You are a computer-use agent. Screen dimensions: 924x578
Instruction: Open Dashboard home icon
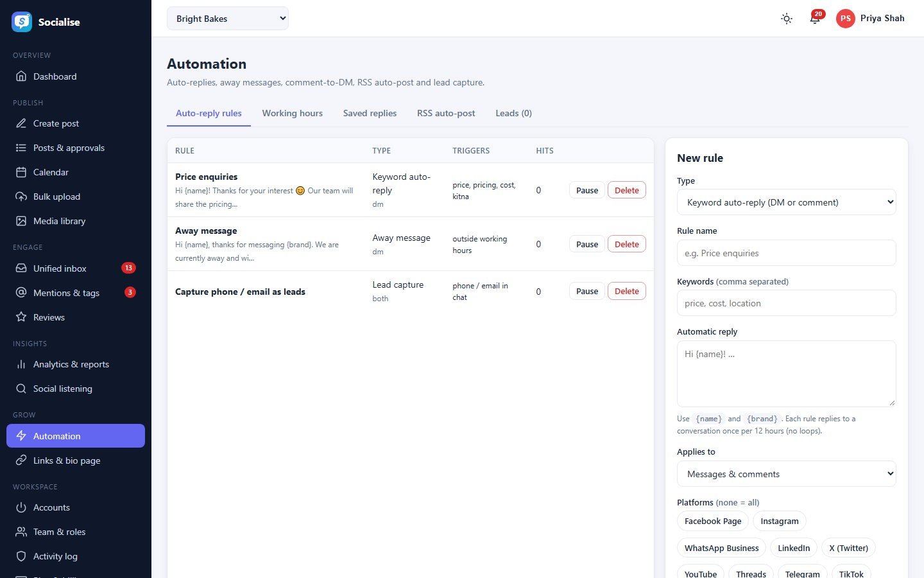tap(21, 76)
